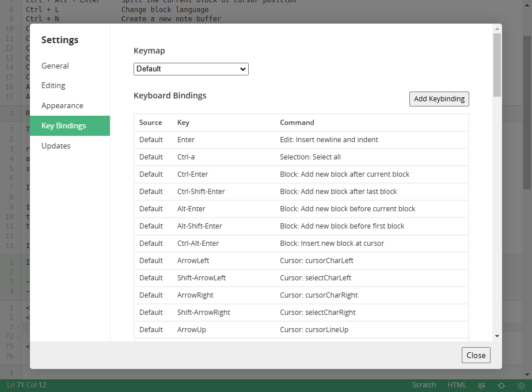
Task: Open the Editing settings tab
Action: [54, 86]
